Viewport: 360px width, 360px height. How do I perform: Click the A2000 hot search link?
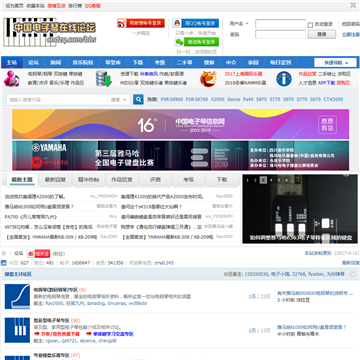(x=218, y=99)
